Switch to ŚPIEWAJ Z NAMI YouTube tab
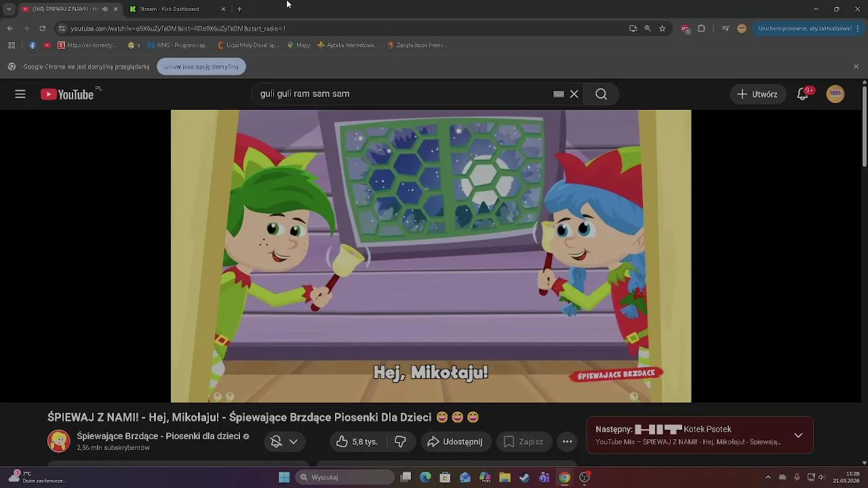The image size is (868, 488). click(64, 9)
